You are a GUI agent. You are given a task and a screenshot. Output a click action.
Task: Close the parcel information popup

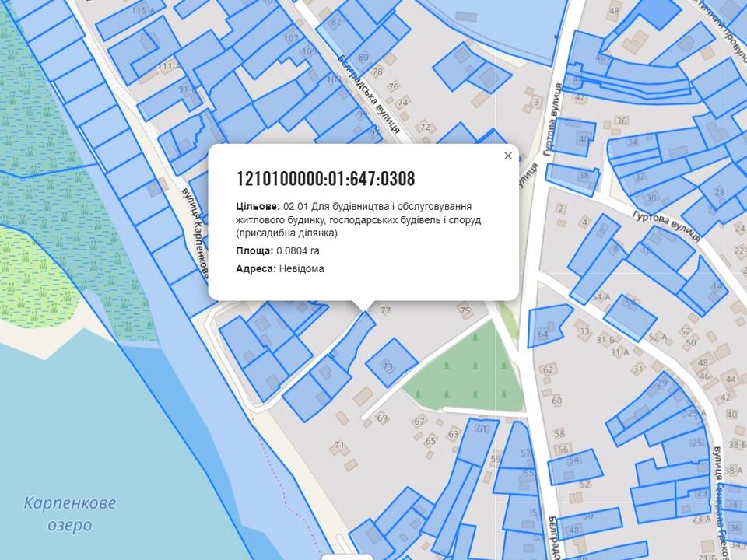point(508,156)
